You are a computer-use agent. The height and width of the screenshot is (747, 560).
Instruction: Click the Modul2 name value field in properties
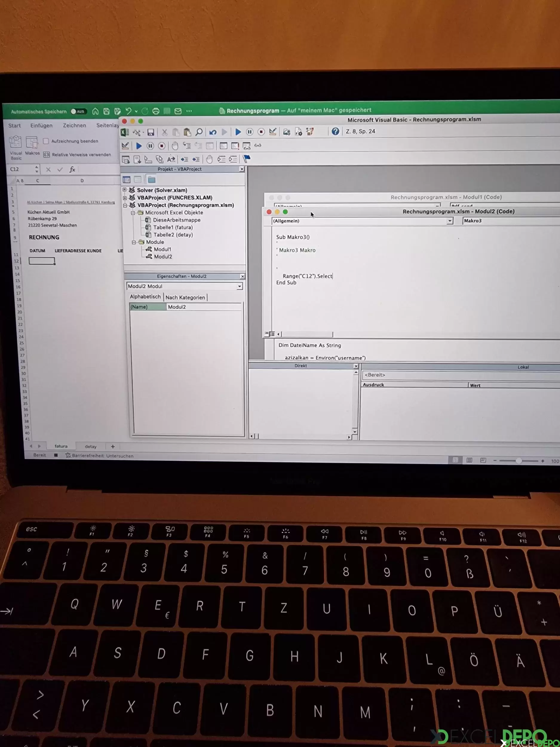[x=204, y=307]
